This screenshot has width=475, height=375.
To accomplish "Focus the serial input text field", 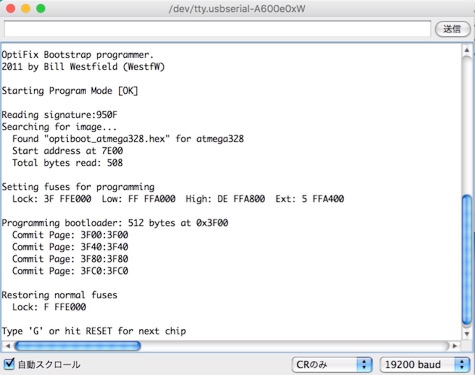I will [217, 29].
